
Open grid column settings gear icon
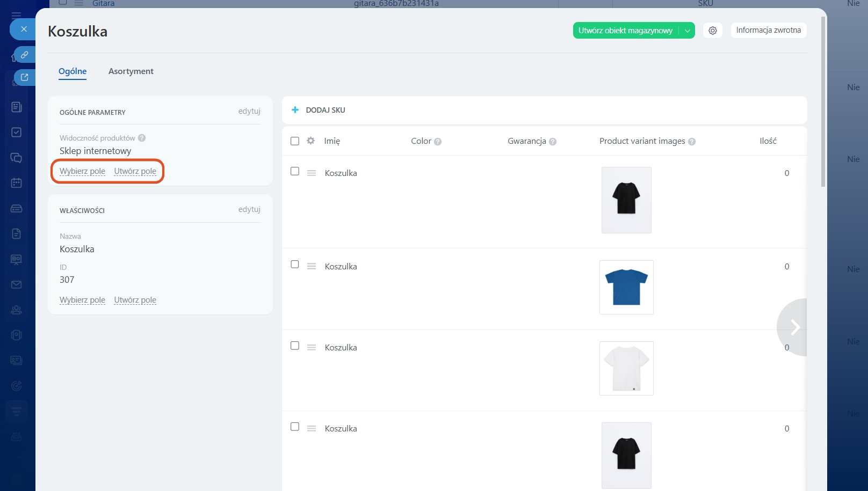(x=310, y=141)
